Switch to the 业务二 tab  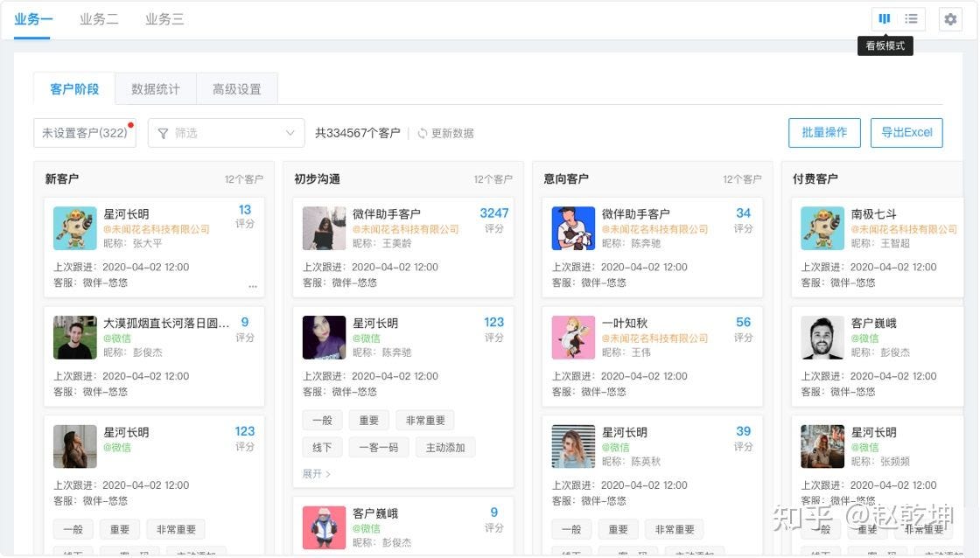pyautogui.click(x=99, y=19)
